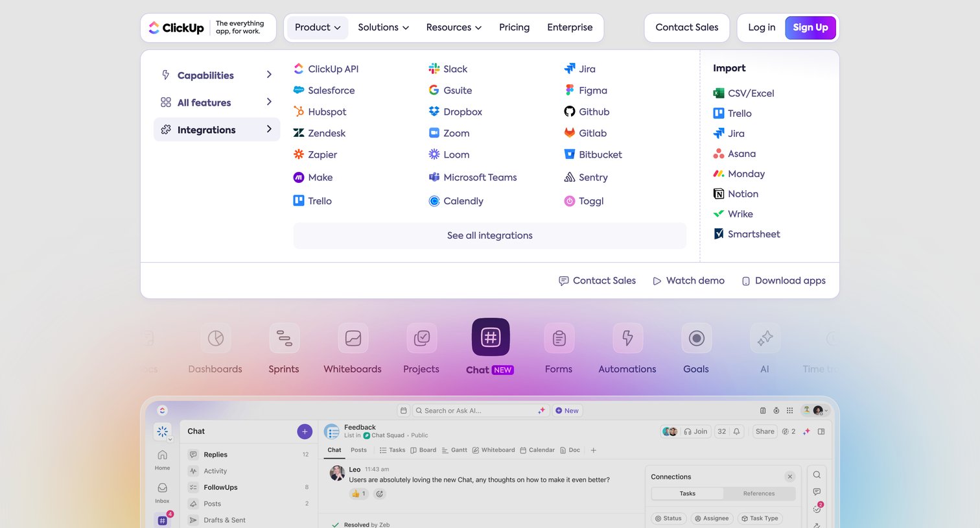The width and height of the screenshot is (980, 528).
Task: Click the Hubspot icon
Action: pyautogui.click(x=299, y=112)
